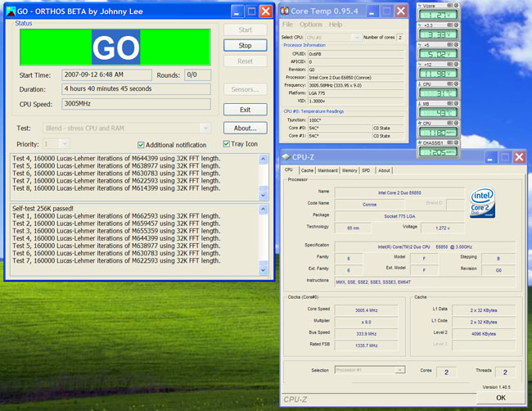The height and width of the screenshot is (411, 532).
Task: Switch to the Mainboard tab in CPU-Z
Action: point(327,170)
